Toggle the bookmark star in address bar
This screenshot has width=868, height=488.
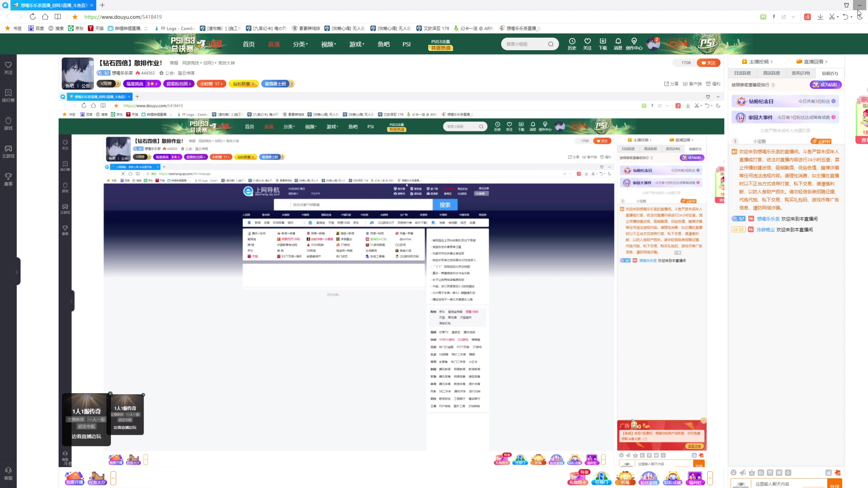(75, 17)
